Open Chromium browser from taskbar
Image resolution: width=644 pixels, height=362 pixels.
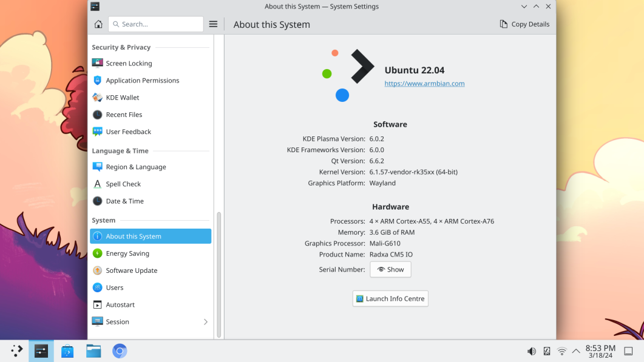tap(120, 351)
